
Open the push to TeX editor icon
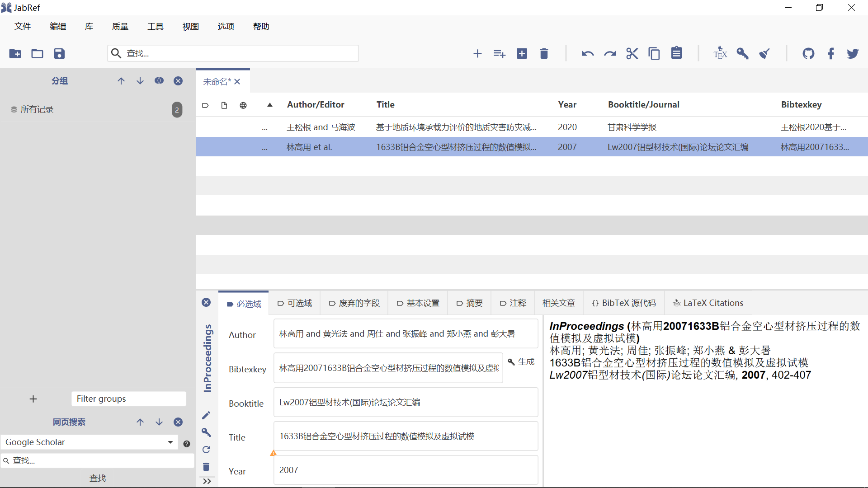(720, 54)
